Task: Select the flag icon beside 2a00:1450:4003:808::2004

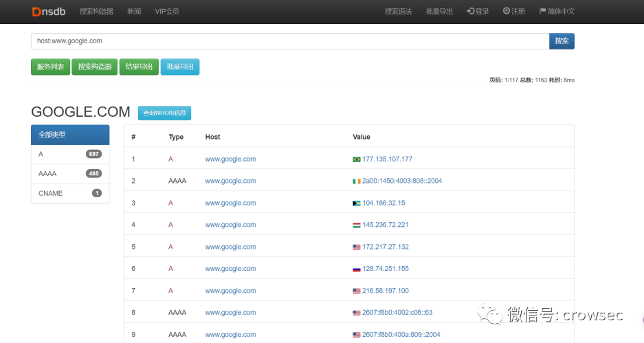Action: tap(357, 181)
